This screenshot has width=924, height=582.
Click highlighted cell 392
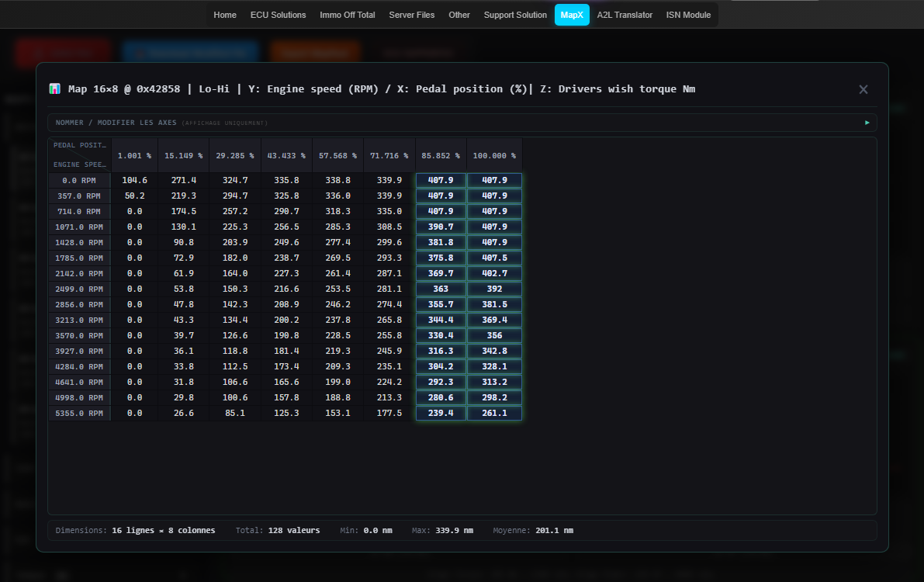494,289
